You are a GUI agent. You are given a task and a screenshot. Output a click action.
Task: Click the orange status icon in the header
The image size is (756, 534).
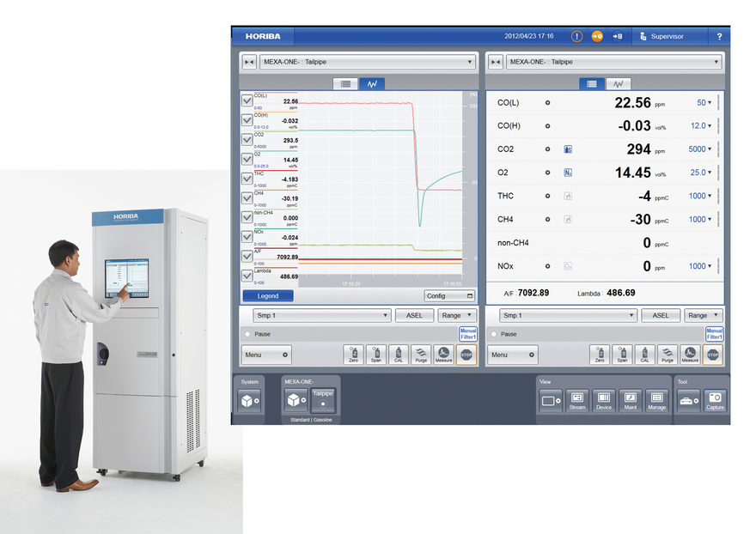click(x=597, y=36)
